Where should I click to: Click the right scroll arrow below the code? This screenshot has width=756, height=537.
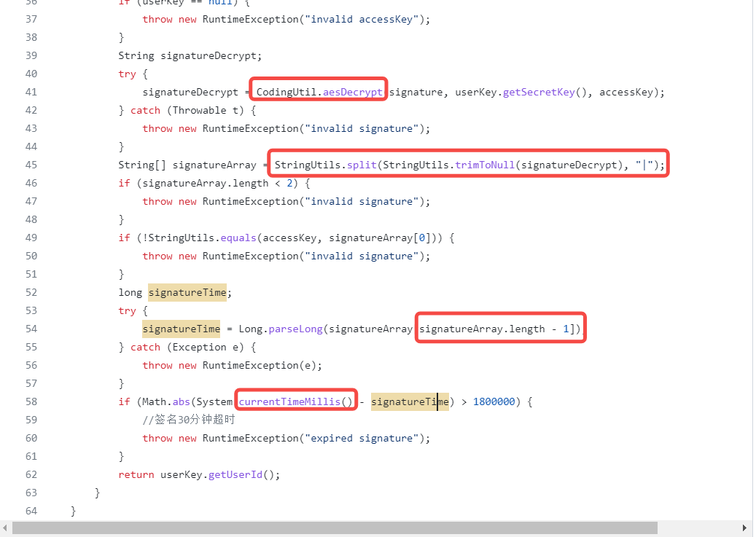coord(743,528)
